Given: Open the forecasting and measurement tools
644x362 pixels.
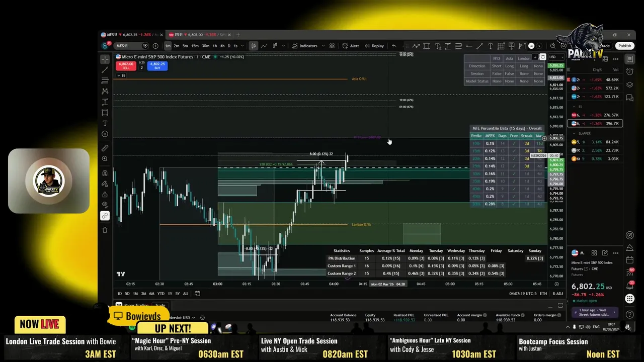Looking at the screenshot, I should [x=105, y=102].
